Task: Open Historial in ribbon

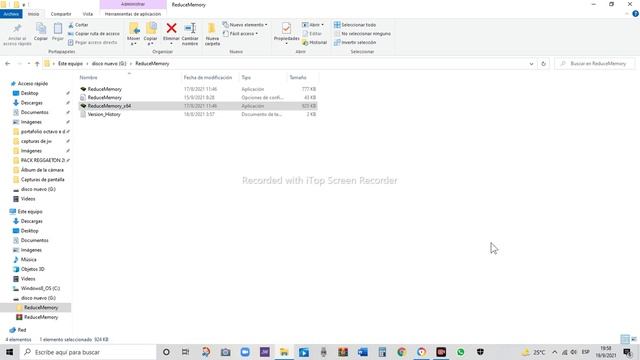Action: [314, 42]
